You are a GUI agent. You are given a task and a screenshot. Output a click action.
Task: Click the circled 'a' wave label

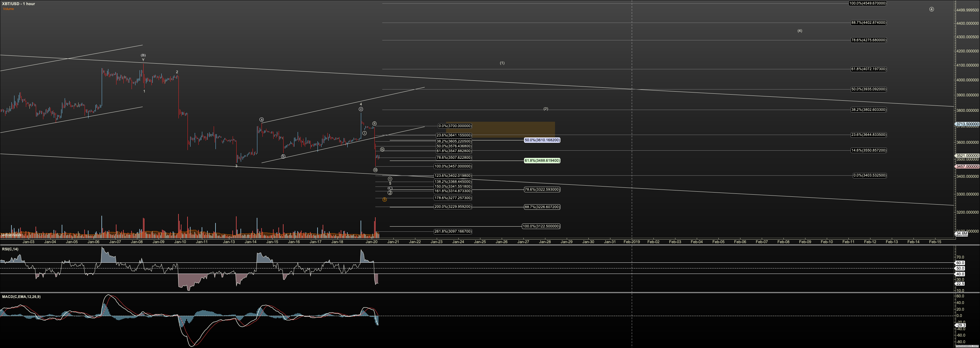click(262, 120)
